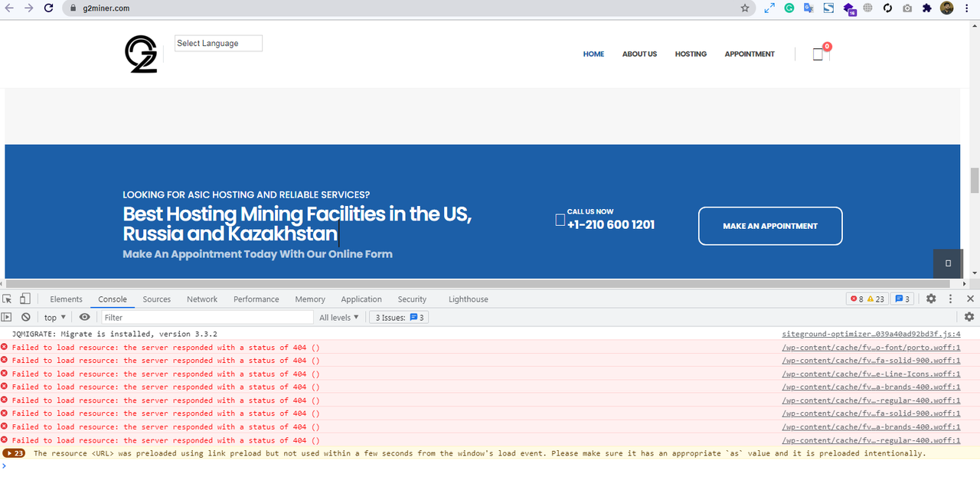Click the camera screenshot extension icon
This screenshot has height=500, width=980.
pos(907,8)
